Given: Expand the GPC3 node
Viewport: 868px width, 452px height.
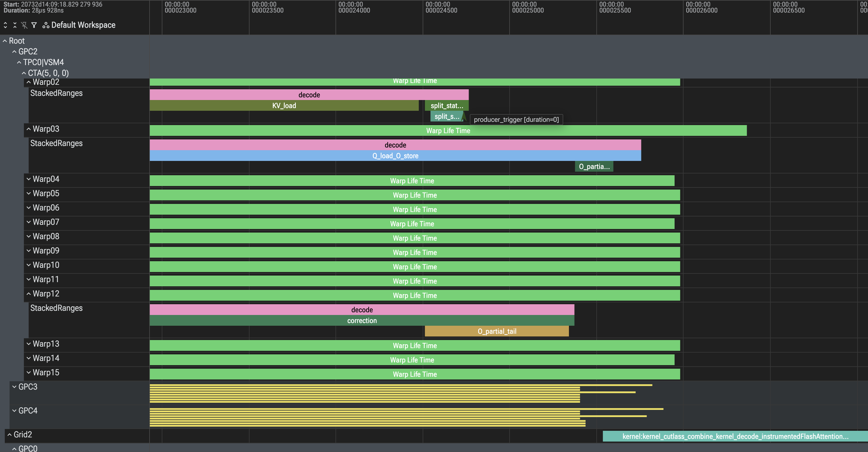Looking at the screenshot, I should [14, 387].
